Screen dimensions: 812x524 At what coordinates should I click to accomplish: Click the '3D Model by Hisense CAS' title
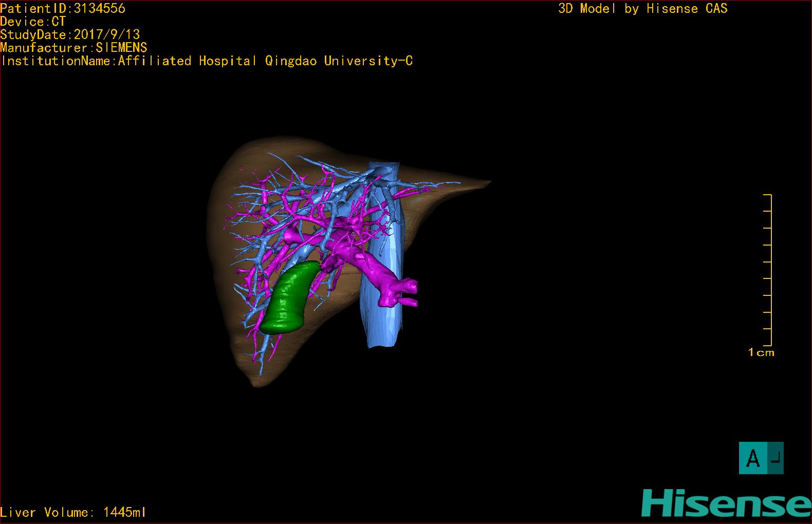(643, 9)
